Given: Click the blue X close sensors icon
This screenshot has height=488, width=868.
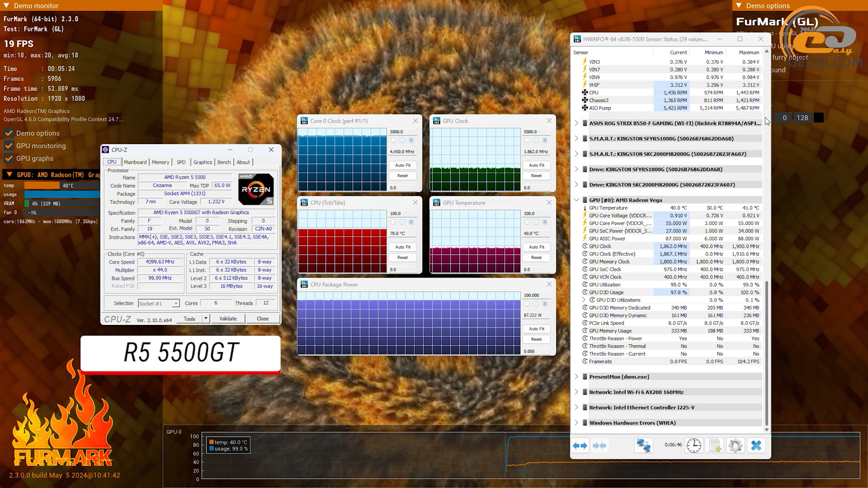Looking at the screenshot, I should coord(756,446).
